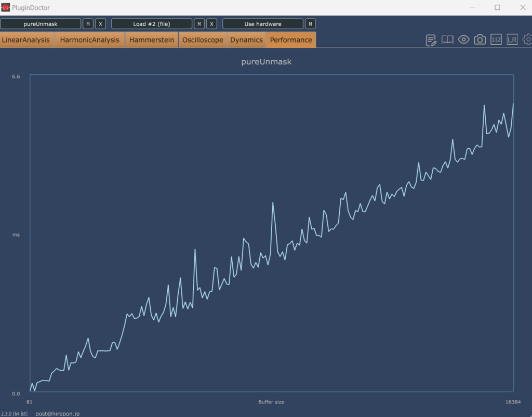Click the 6.6 y-axis maximum value
The image size is (532, 417).
tap(16, 76)
